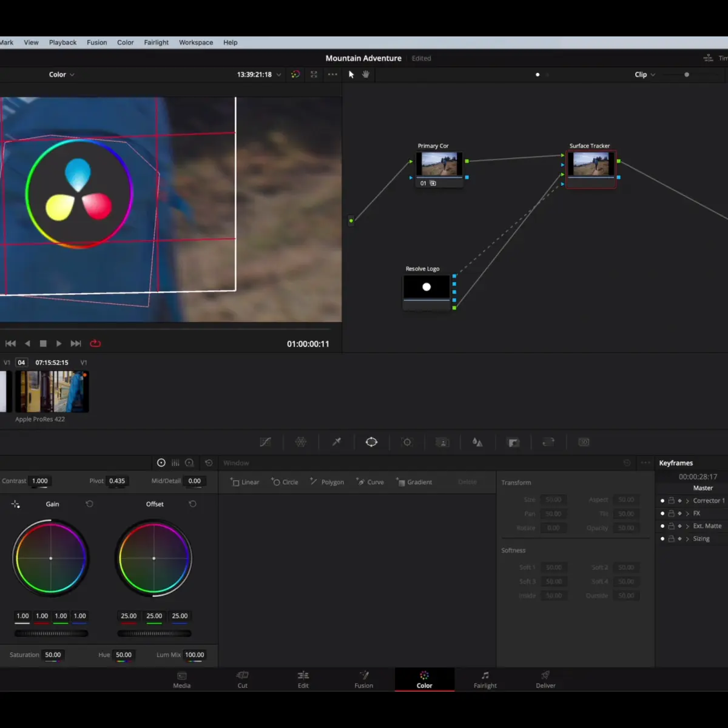Image resolution: width=728 pixels, height=728 pixels.
Task: Toggle loop playback button
Action: [x=95, y=343]
